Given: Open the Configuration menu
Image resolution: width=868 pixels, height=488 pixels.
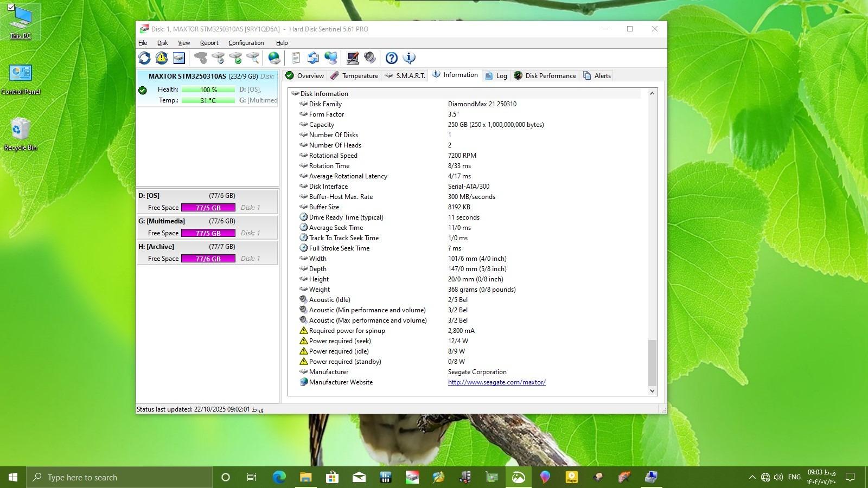Looking at the screenshot, I should pos(246,43).
